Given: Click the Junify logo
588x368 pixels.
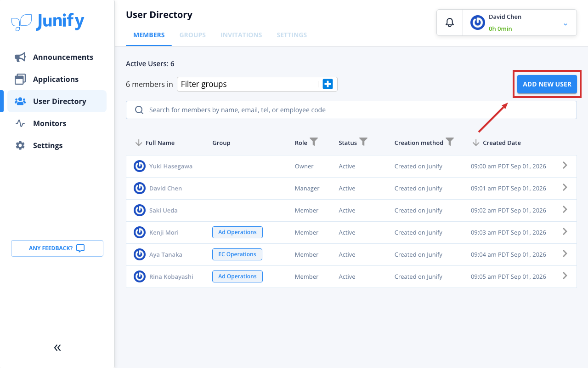Looking at the screenshot, I should pyautogui.click(x=48, y=22).
